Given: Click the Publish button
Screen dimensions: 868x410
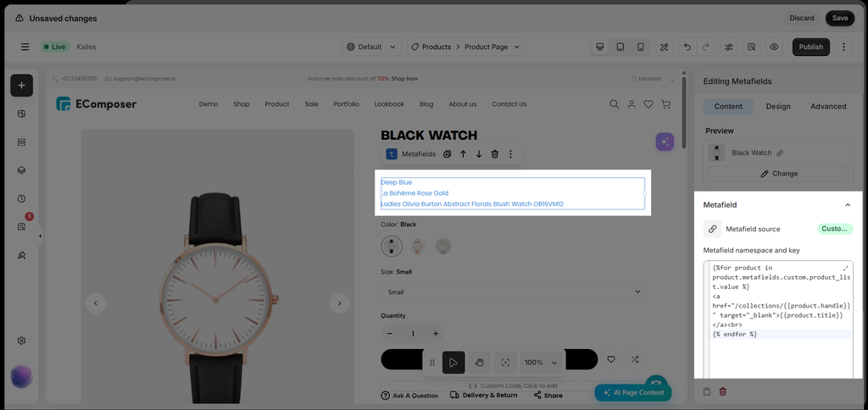Looking at the screenshot, I should point(811,47).
